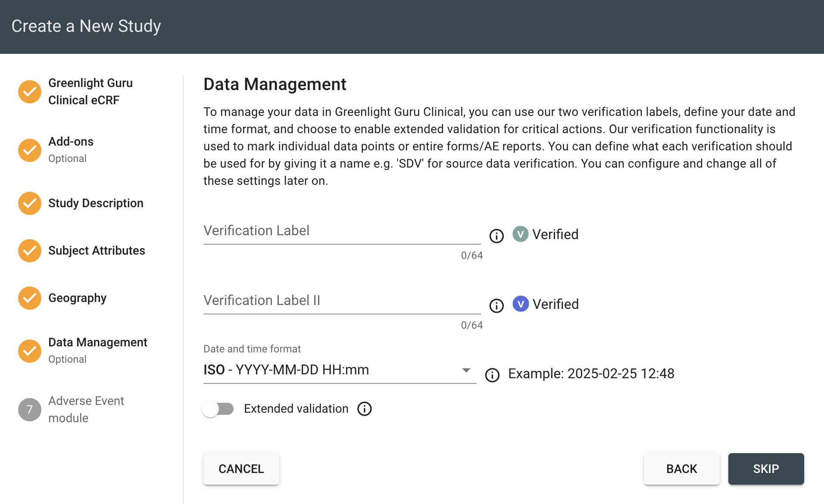This screenshot has height=504, width=824.
Task: Enable the Extended validation toggle
Action: [x=218, y=409]
